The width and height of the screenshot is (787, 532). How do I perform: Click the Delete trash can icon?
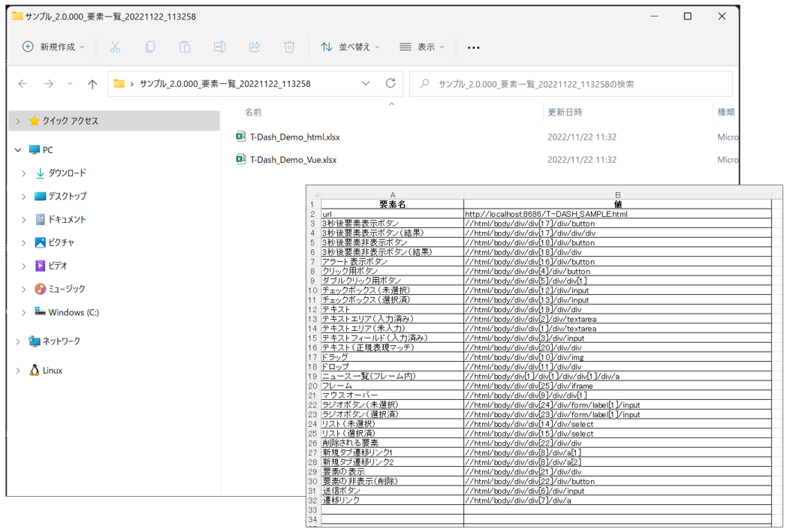pos(289,47)
